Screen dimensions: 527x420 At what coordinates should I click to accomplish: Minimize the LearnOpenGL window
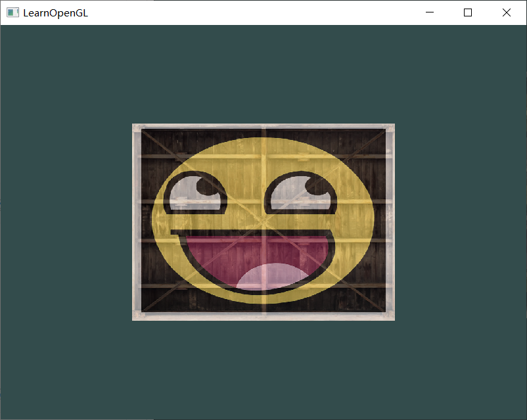point(430,12)
